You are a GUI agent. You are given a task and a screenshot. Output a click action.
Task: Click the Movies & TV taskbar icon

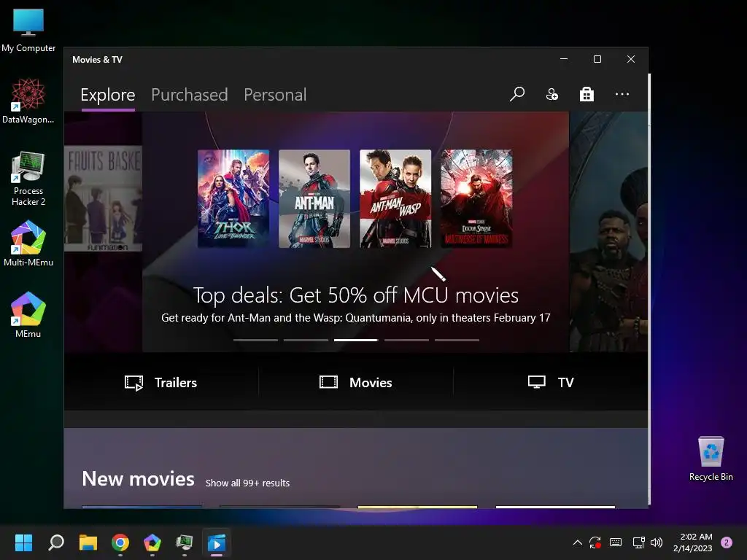[216, 542]
